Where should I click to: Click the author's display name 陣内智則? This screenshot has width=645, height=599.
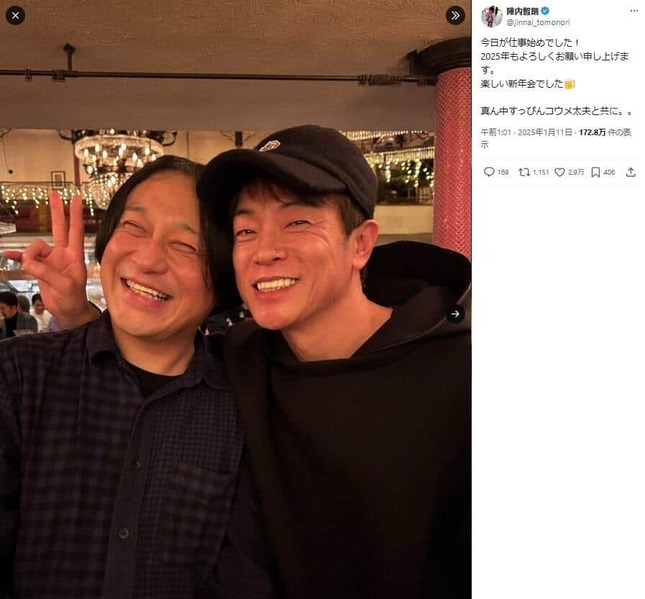[x=522, y=12]
